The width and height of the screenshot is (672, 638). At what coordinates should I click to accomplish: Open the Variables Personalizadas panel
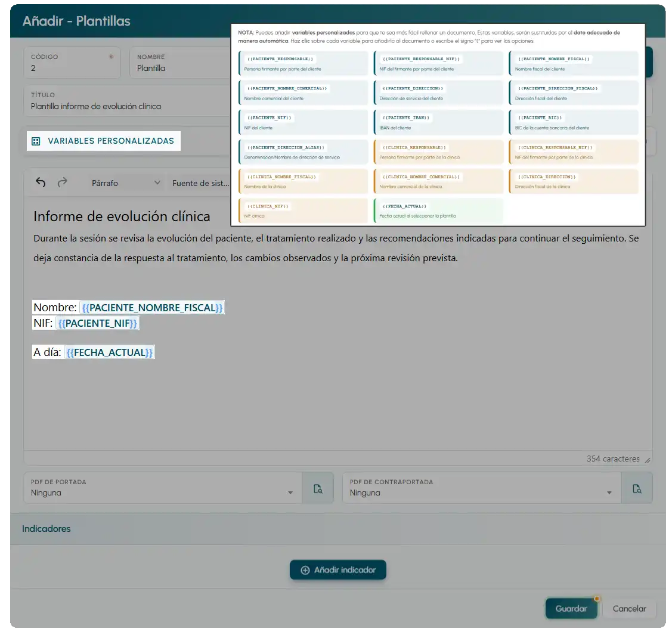(104, 141)
